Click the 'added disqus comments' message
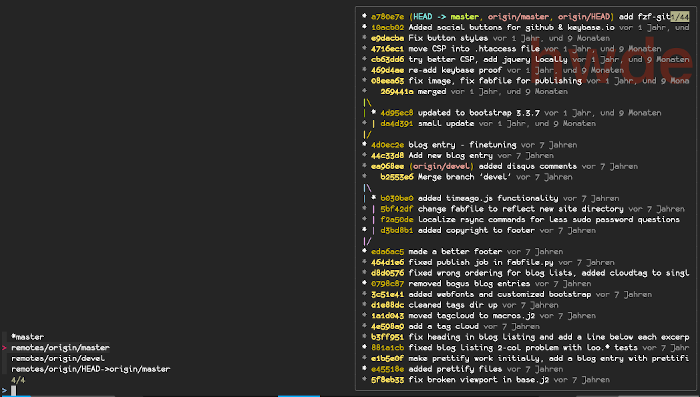 click(528, 167)
